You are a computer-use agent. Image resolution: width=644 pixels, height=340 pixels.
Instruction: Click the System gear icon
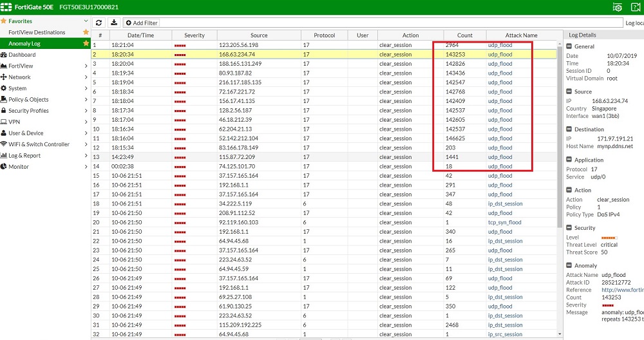(4, 88)
